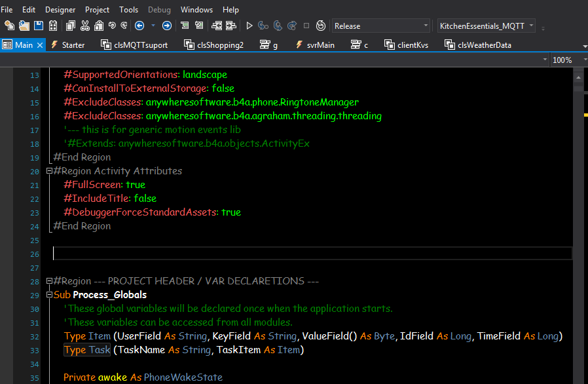This screenshot has width=588, height=384.
Task: Click the Step In debug icon
Action: (263, 26)
